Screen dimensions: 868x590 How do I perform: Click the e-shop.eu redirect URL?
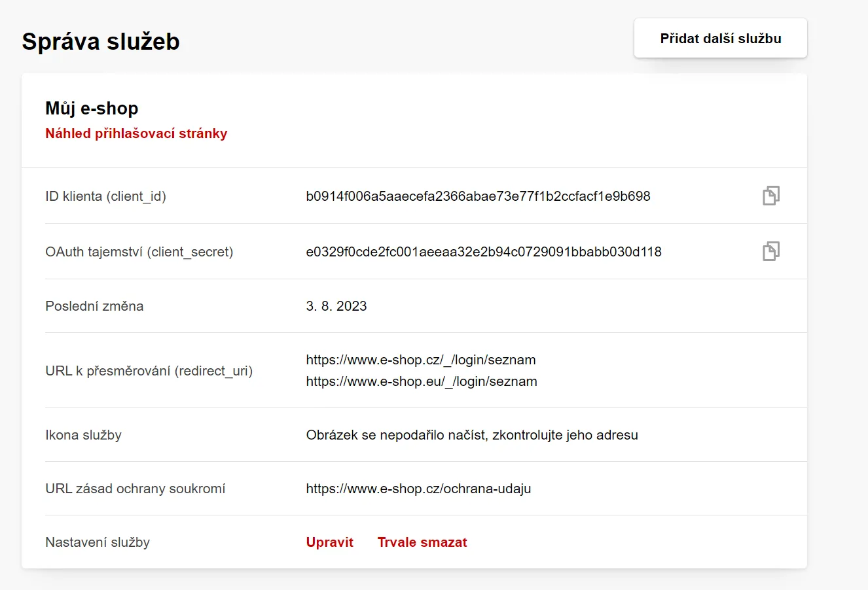tap(422, 381)
